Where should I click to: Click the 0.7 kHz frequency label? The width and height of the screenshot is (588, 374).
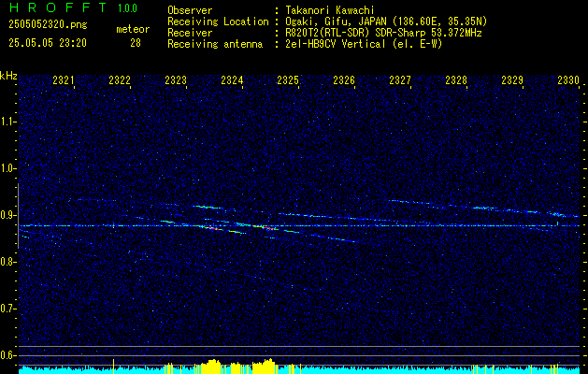click(x=8, y=309)
